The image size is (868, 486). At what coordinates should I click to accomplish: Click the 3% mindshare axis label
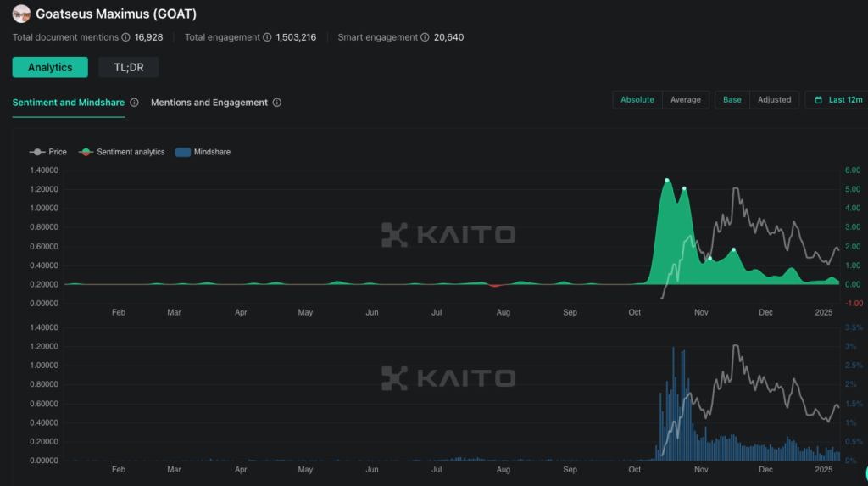pyautogui.click(x=851, y=346)
